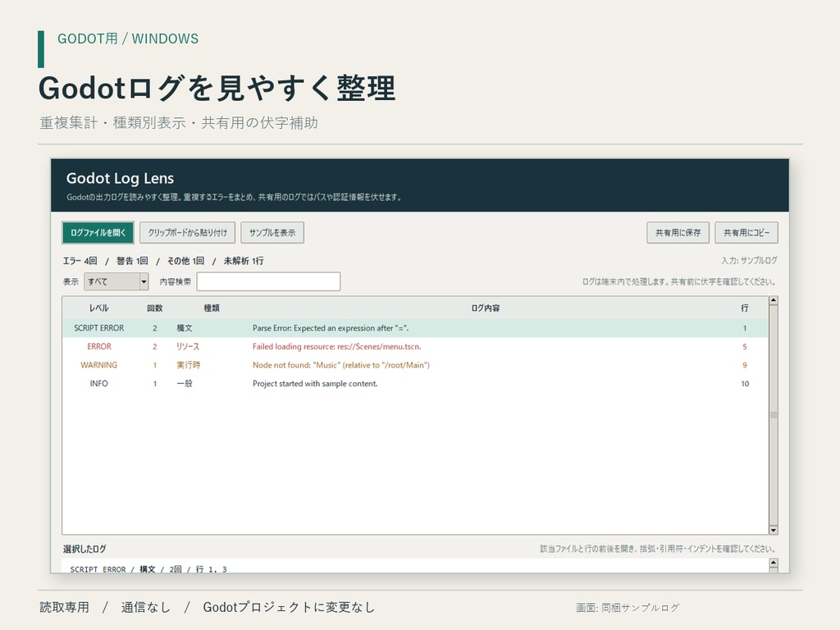Click the log table scrollbar up arrow
This screenshot has width=840, height=630.
[773, 300]
